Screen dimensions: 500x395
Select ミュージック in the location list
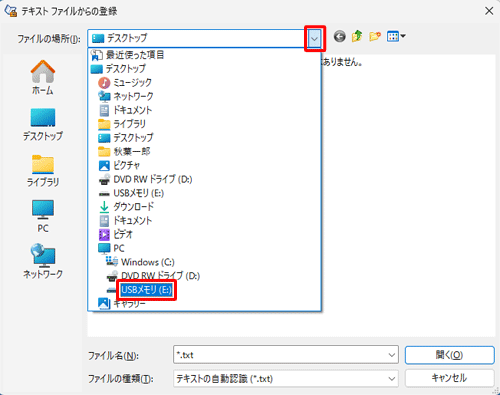coord(205,82)
